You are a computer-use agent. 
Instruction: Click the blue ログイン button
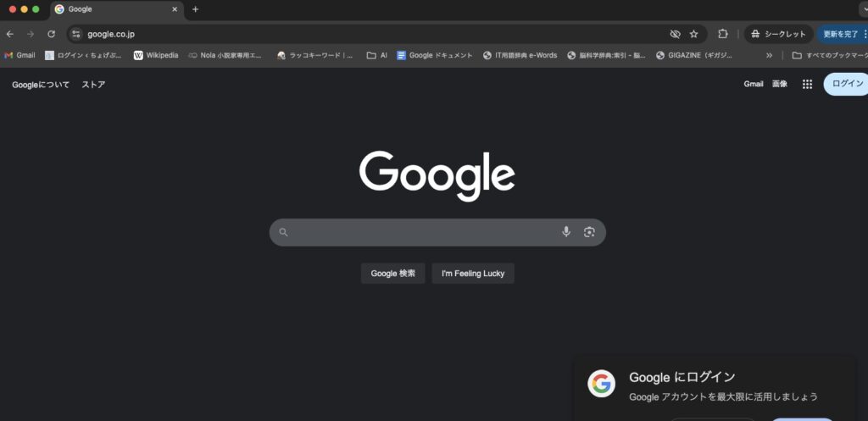click(x=847, y=84)
